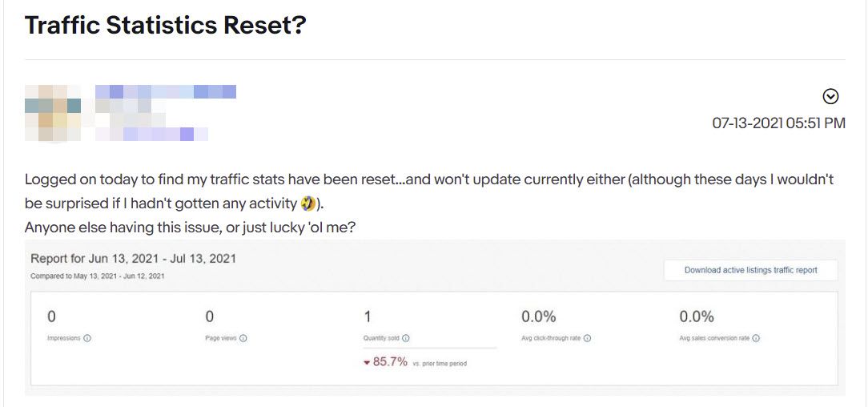This screenshot has height=407, width=868.
Task: Click the blurred author avatar
Action: (53, 112)
